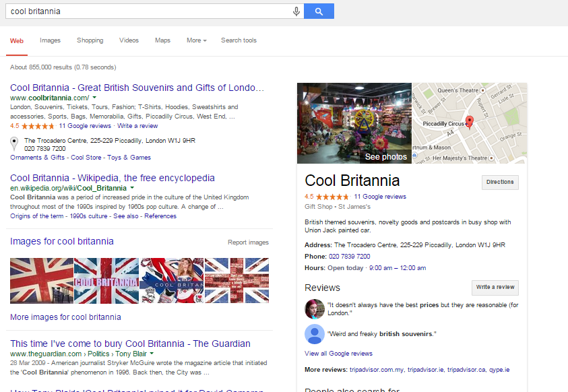Open dropdown arrow next to www.coolbritannia.com/
The width and height of the screenshot is (568, 392).
94,98
